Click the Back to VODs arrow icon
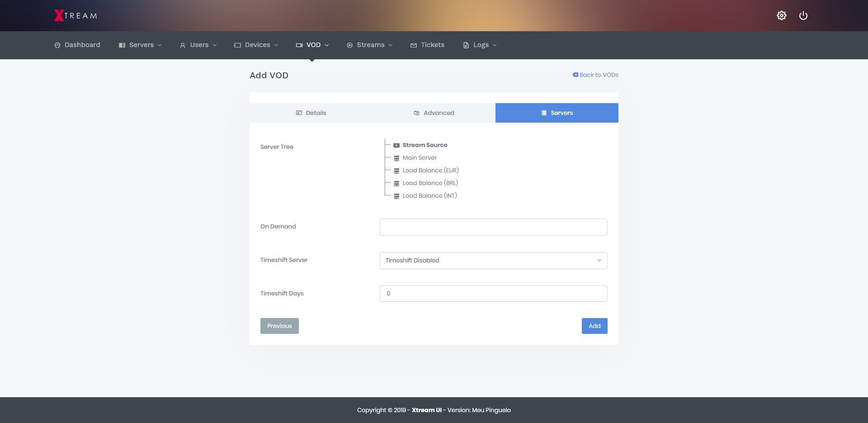This screenshot has height=423, width=868. tap(575, 75)
